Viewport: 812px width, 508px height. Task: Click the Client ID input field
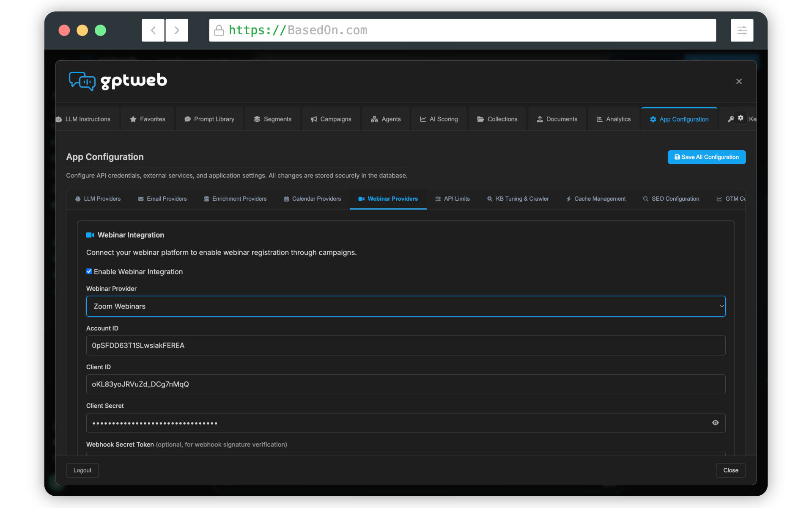(x=406, y=384)
